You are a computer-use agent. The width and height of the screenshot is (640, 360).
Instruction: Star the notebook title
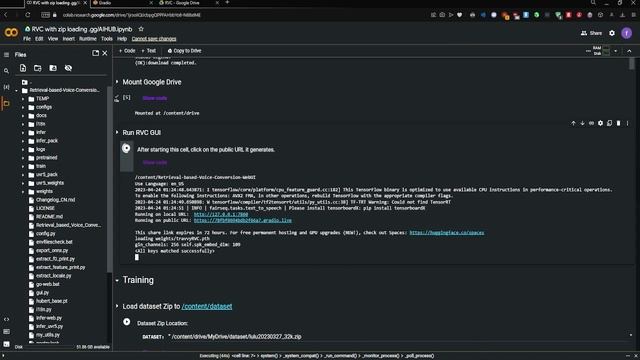(141, 29)
